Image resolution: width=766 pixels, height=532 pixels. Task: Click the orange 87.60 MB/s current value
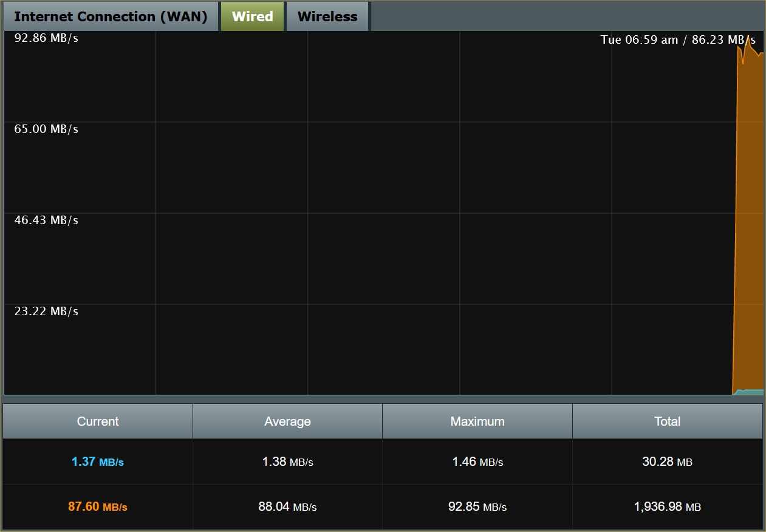point(98,506)
